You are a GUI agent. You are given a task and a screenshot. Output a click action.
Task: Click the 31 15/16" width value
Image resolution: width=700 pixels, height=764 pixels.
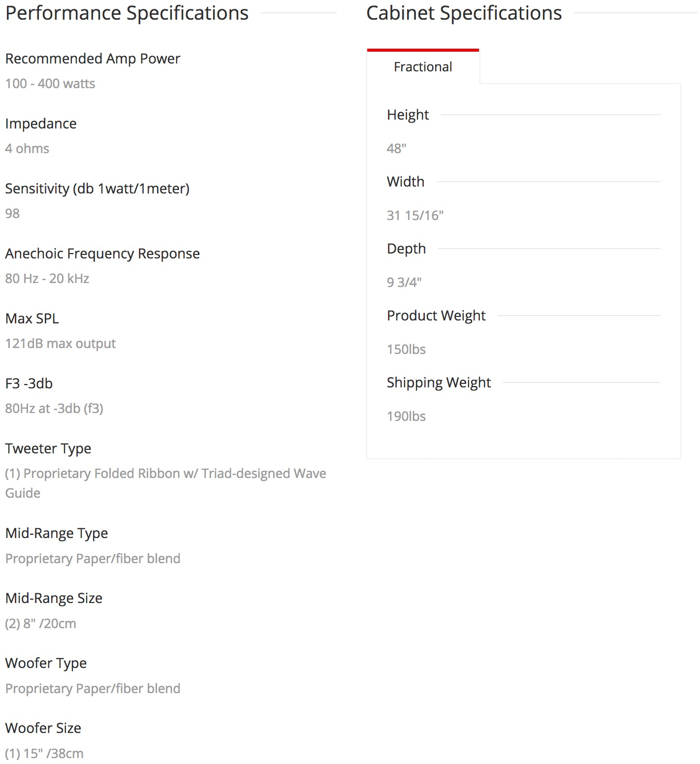coord(415,216)
